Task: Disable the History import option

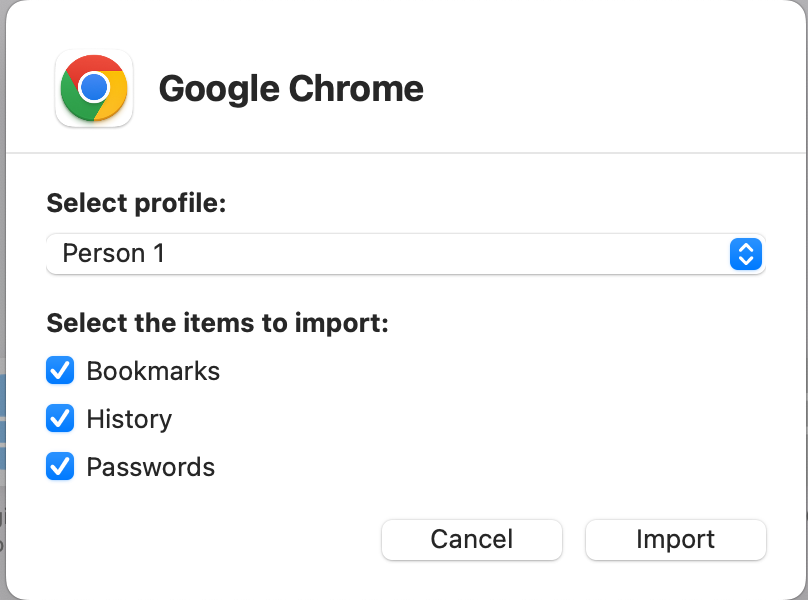Action: (x=60, y=419)
